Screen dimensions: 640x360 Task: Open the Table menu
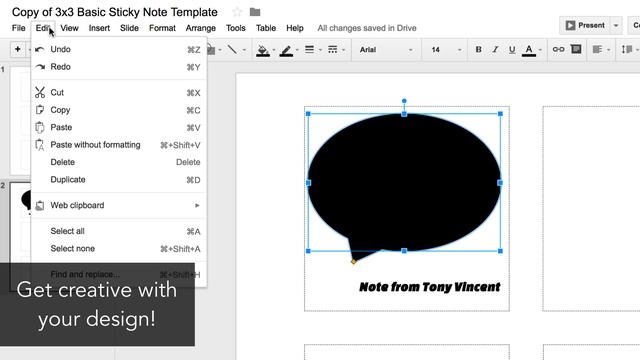point(266,28)
